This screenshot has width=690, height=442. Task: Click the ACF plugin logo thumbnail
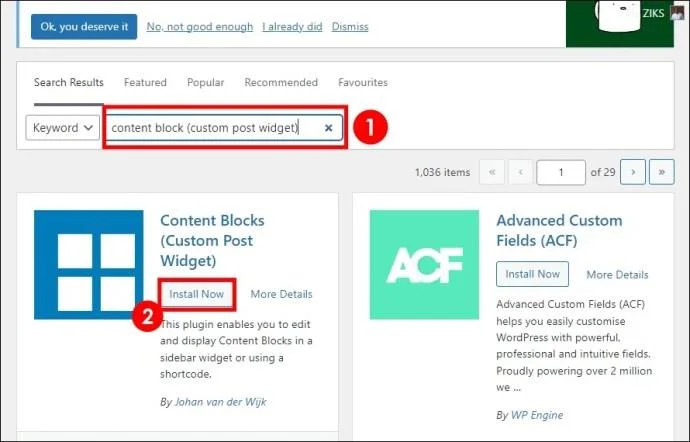click(x=424, y=265)
